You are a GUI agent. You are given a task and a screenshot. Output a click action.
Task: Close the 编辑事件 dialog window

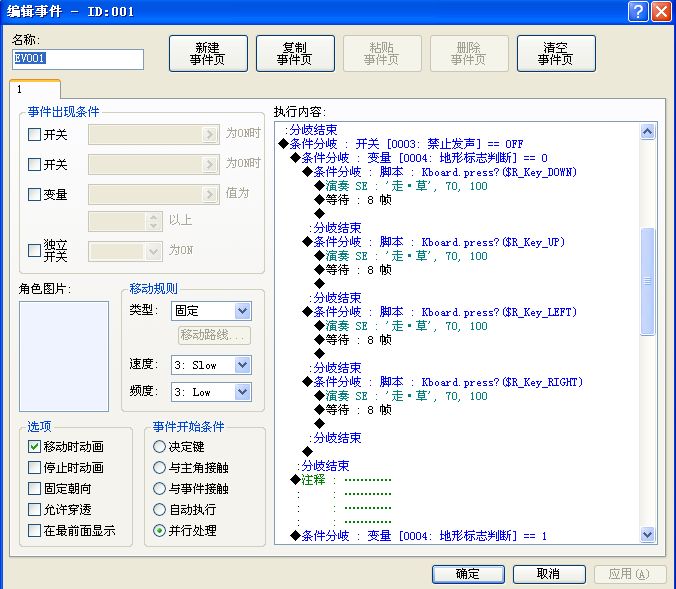pos(661,11)
